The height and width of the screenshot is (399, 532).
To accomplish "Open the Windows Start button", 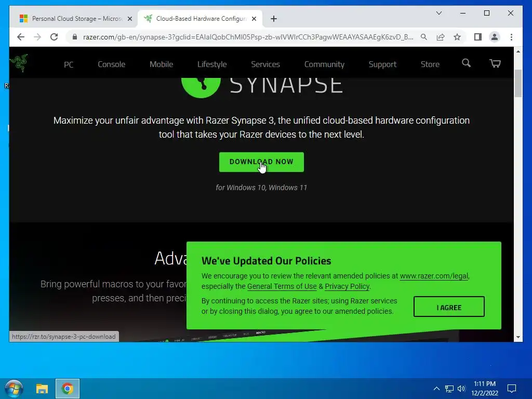I will click(x=14, y=389).
